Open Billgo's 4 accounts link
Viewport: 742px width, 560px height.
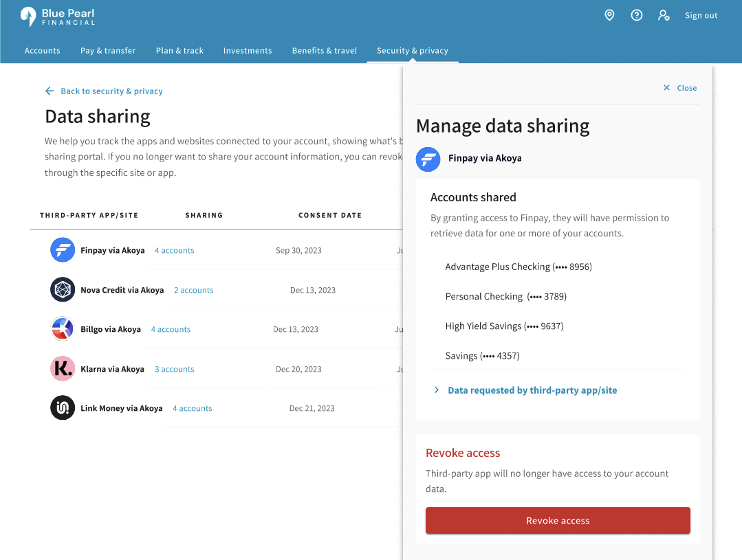coord(171,329)
